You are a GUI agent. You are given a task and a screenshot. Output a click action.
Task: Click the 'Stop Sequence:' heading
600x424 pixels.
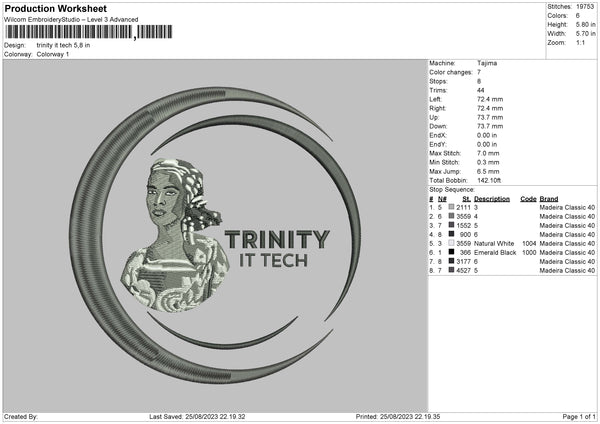tap(452, 190)
